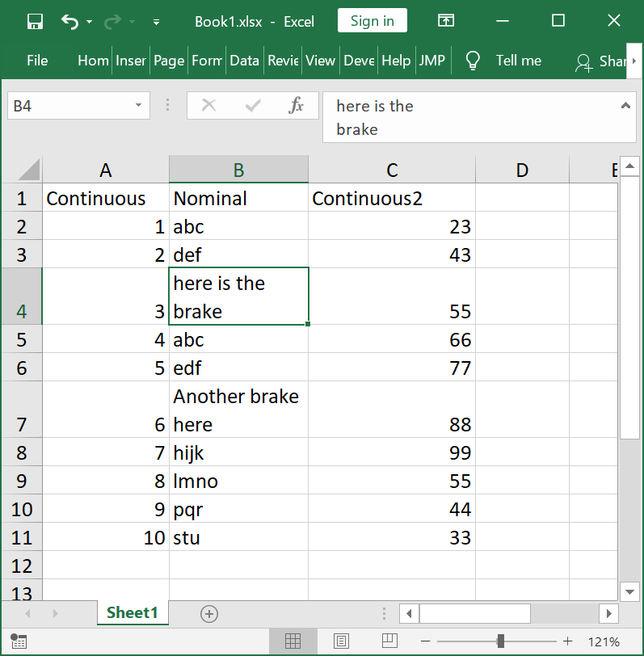Select cell C7 containing 88
Image resolution: width=644 pixels, height=656 pixels.
(392, 410)
